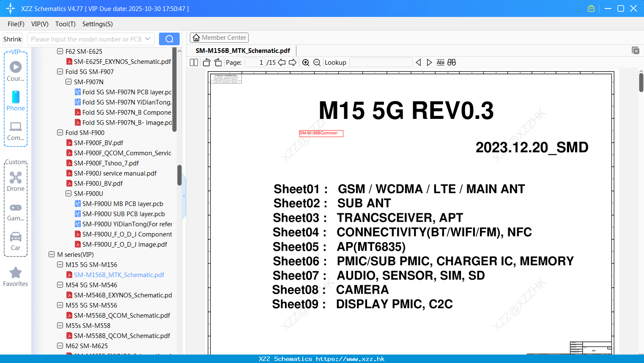The height and width of the screenshot is (363, 644).
Task: Click the PDF viewer vertical scrollbar thumb
Action: tap(641, 82)
